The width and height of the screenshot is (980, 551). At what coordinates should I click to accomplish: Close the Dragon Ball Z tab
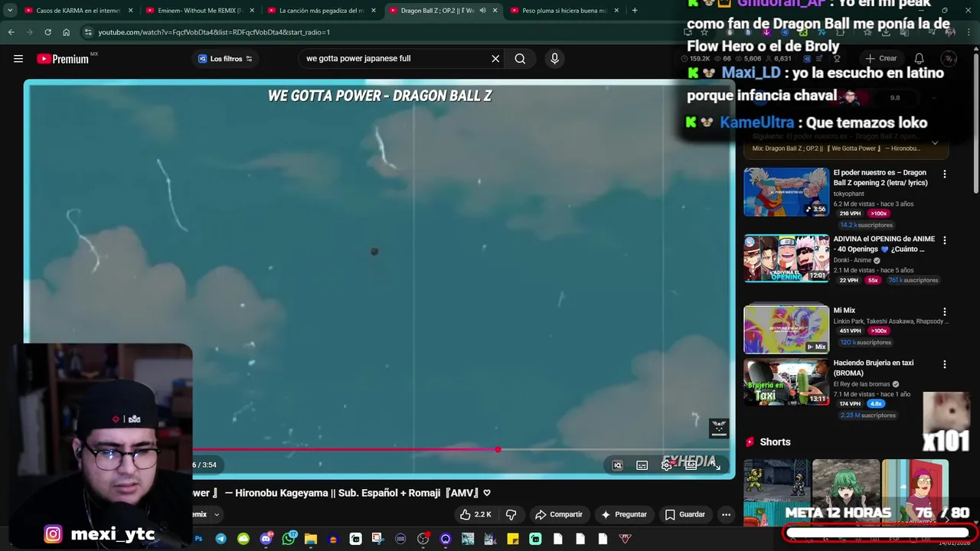[495, 11]
